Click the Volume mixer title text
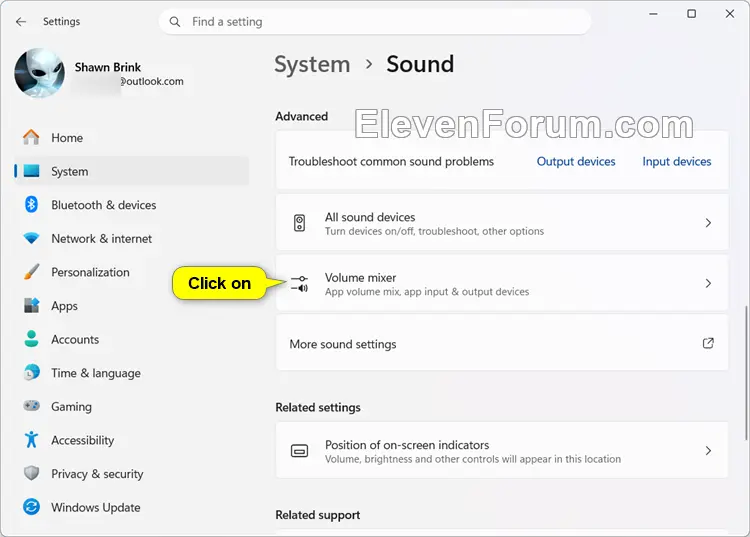This screenshot has width=750, height=537. [360, 278]
